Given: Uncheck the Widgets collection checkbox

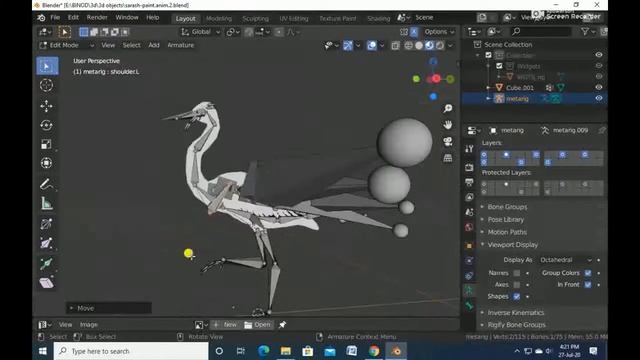Looking at the screenshot, I should pos(499,66).
